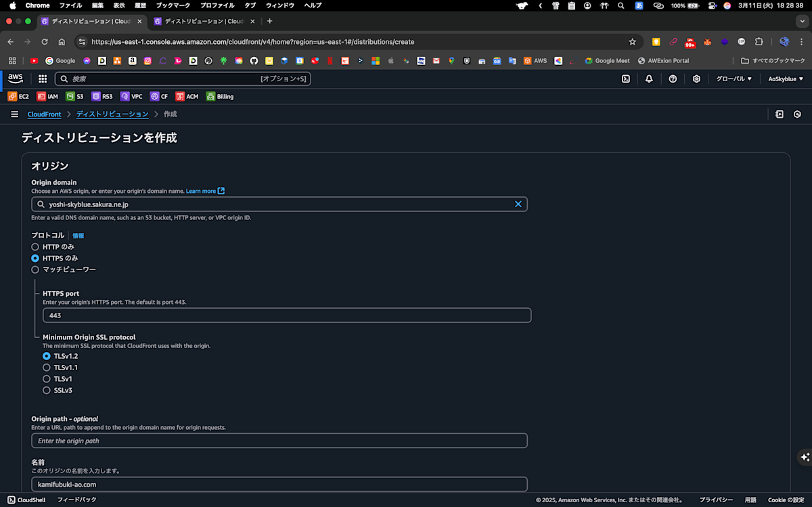Viewport: 812px width, 507px height.
Task: Go to Chrome home page icon
Action: (x=62, y=41)
